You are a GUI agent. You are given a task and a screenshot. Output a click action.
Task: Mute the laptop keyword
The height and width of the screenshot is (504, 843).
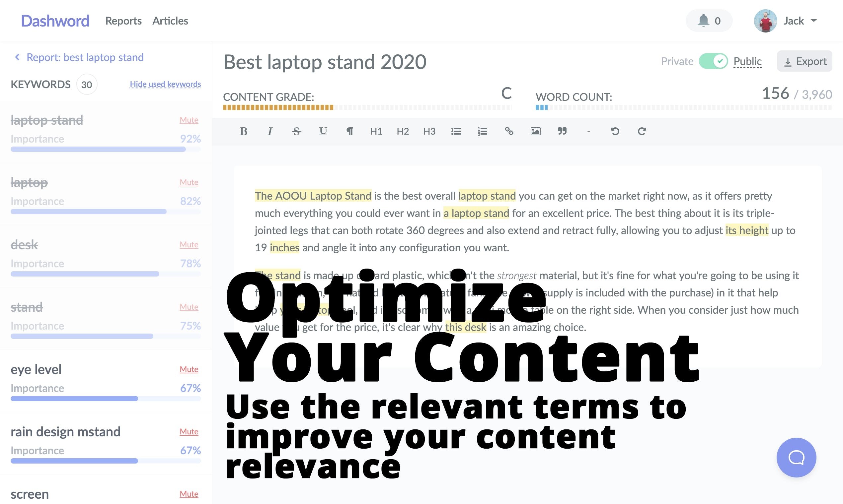tap(189, 182)
